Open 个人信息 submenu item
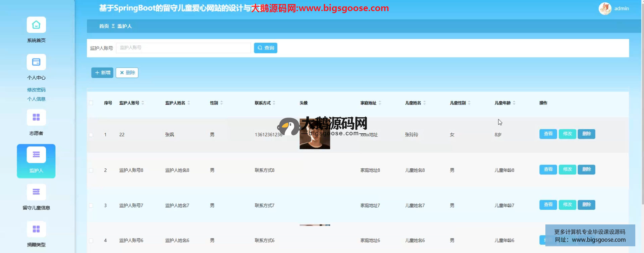This screenshot has height=253, width=644. point(36,99)
